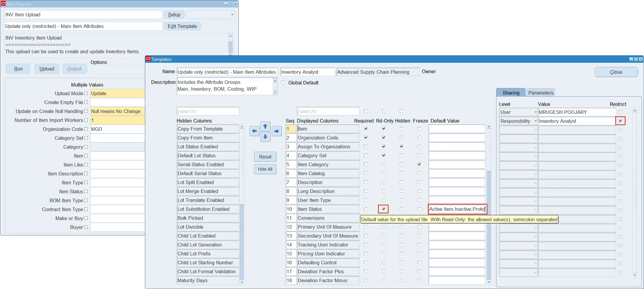Toggle Rd-Only checkbox for Category Set
Image resolution: width=644 pixels, height=289 pixels.
click(384, 156)
